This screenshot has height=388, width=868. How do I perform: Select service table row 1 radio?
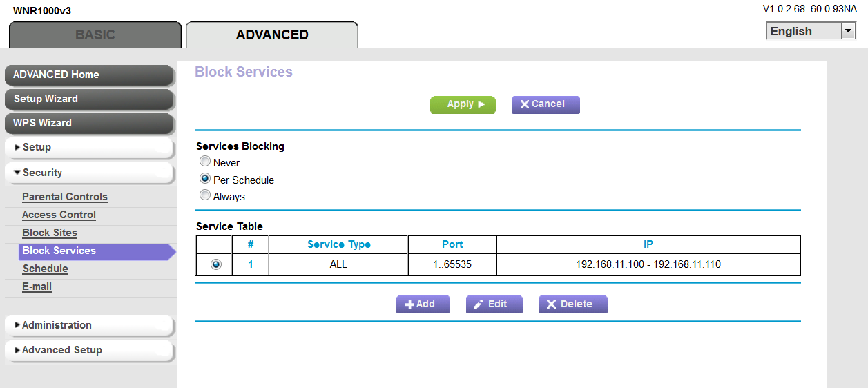tap(216, 264)
